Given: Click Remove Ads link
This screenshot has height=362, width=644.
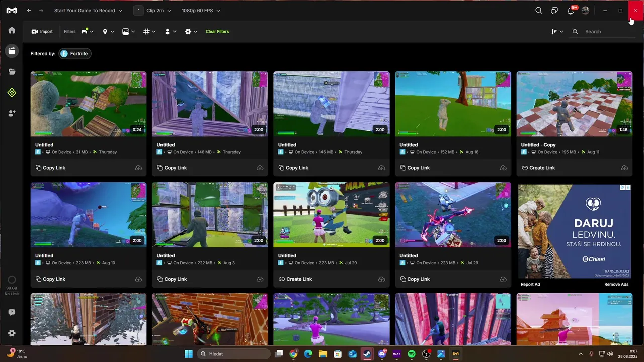Looking at the screenshot, I should pos(616,284).
